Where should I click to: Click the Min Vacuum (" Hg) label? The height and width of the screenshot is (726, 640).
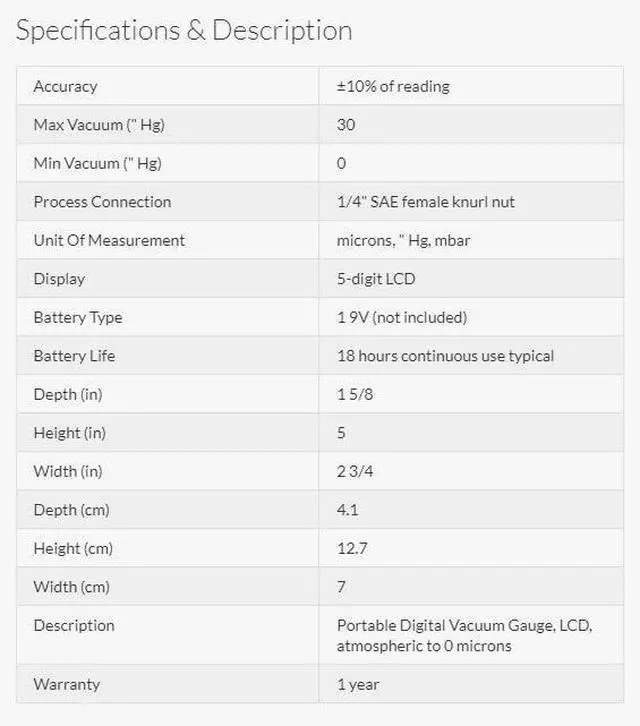[x=98, y=163]
